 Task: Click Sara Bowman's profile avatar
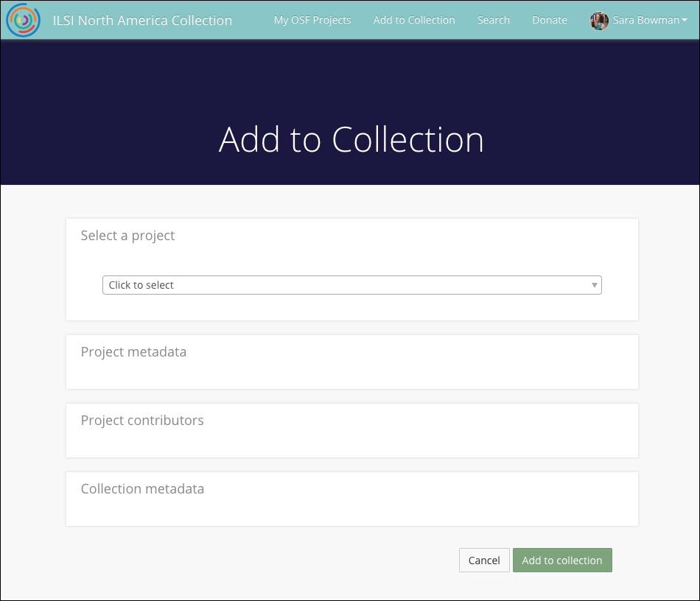point(599,21)
